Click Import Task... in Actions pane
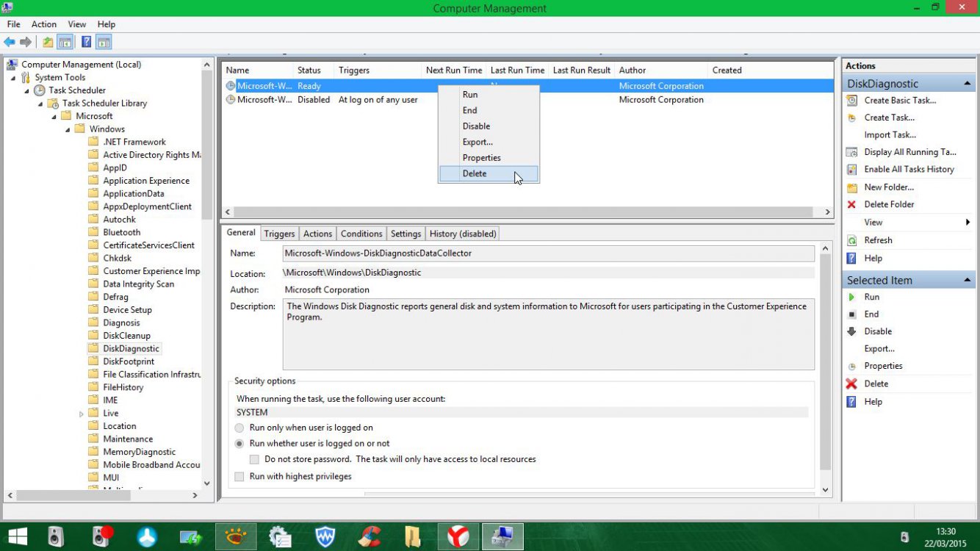 point(890,135)
